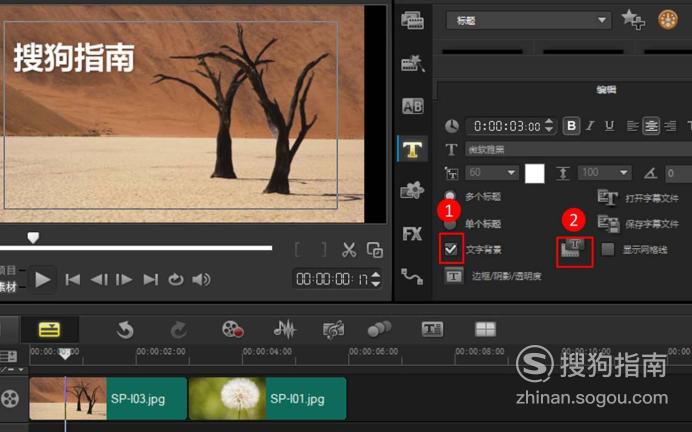Viewport: 692px width, 432px height.
Task: Open the FX filter library
Action: [x=412, y=233]
